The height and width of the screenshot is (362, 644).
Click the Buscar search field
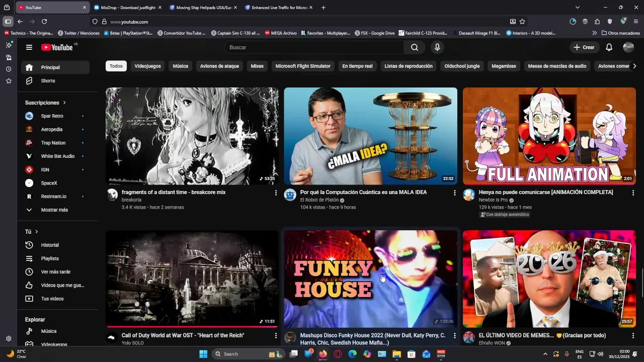tap(314, 47)
